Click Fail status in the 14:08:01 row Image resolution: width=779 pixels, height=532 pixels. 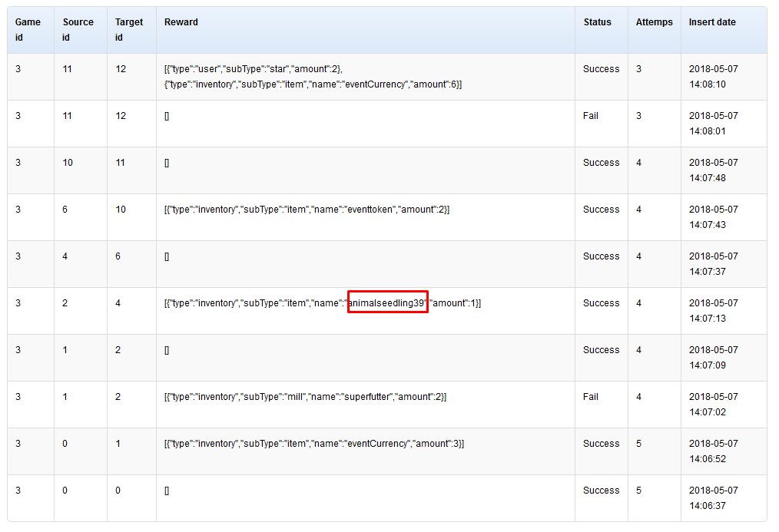(x=591, y=116)
